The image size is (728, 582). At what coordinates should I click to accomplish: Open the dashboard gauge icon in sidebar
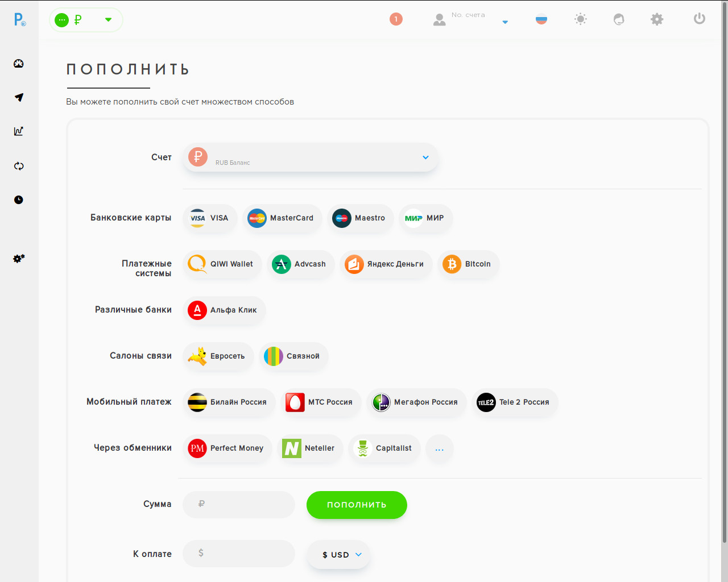pos(19,64)
